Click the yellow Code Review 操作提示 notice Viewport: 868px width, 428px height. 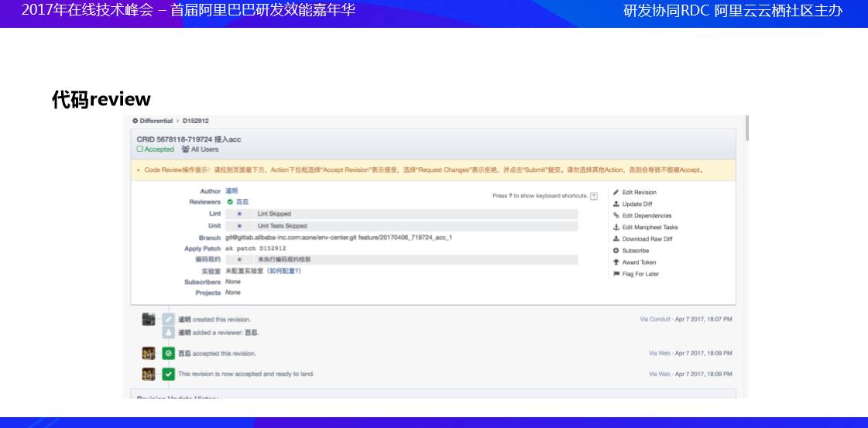tap(433, 170)
